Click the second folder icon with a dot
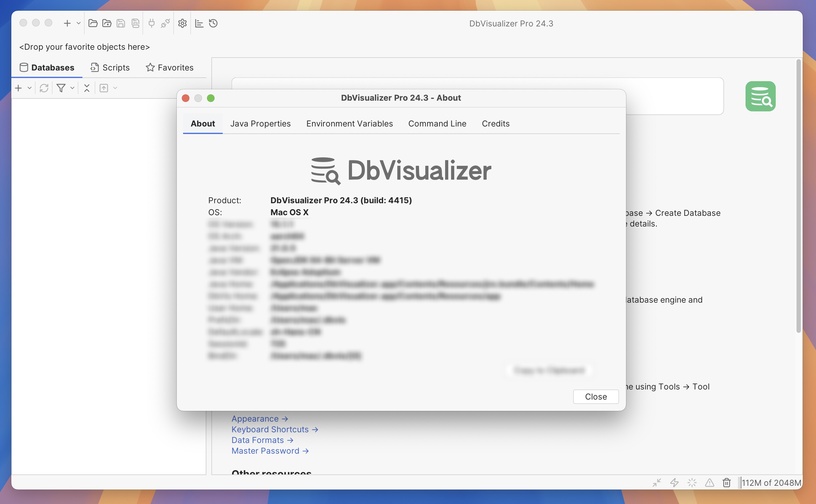816x504 pixels. (107, 23)
